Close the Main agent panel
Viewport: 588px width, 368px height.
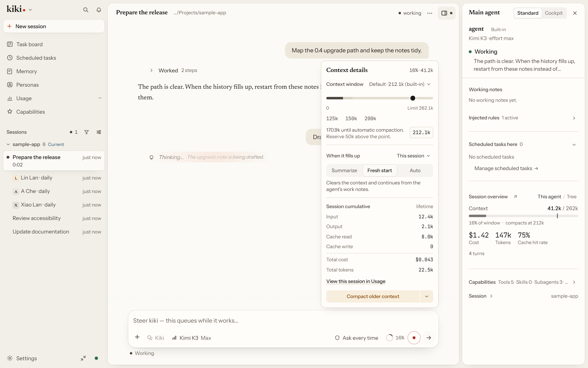point(575,13)
